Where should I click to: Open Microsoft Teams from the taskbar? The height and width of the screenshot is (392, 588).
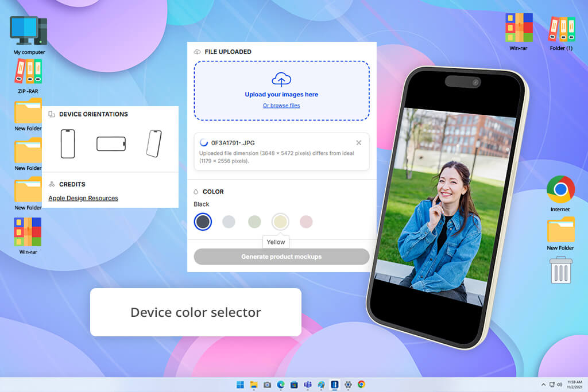tap(308, 385)
